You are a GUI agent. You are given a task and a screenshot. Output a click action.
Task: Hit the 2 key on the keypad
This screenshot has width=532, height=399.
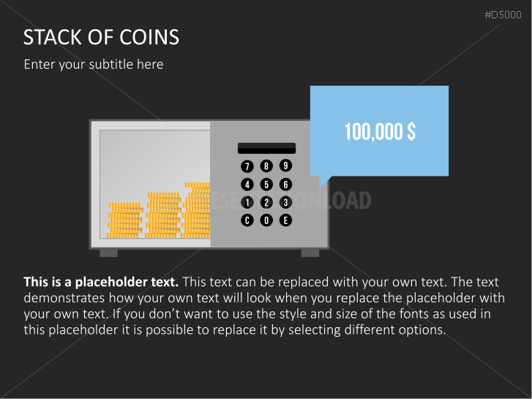click(266, 202)
